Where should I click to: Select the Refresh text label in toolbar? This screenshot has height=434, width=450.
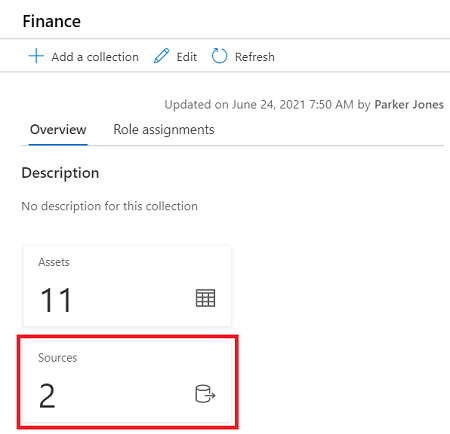point(255,57)
